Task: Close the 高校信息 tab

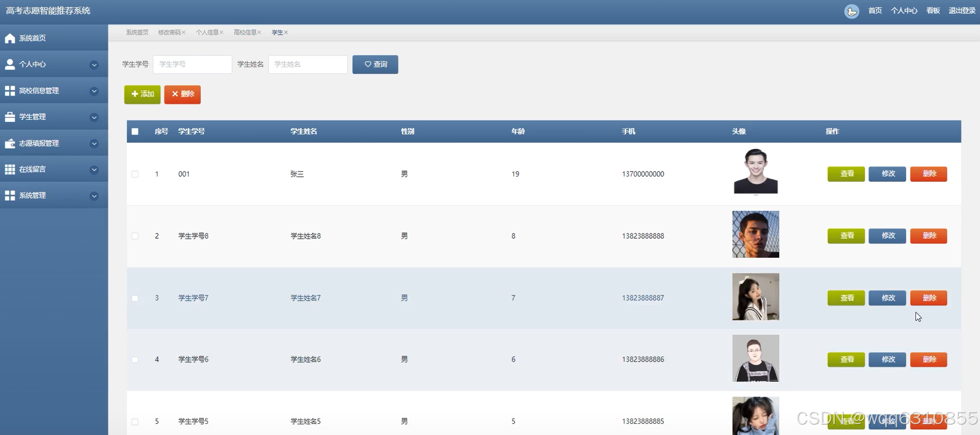Action: [x=259, y=33]
